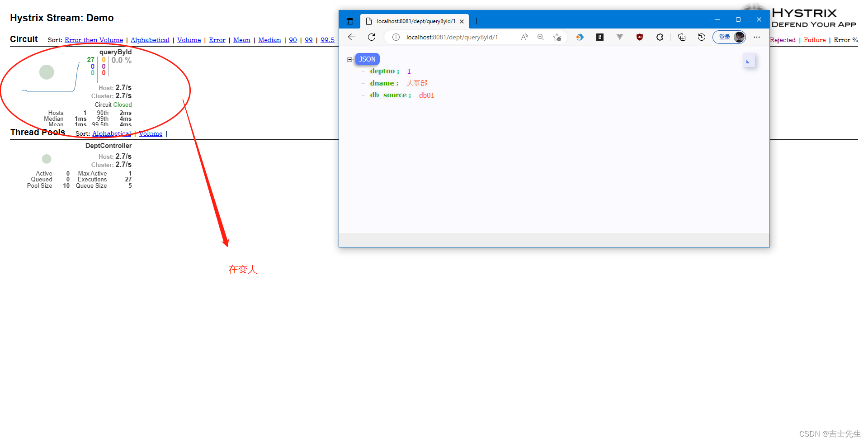Screen dimensions: 868x442
Task: Click the zoom magnifier icon in address bar
Action: pos(541,37)
